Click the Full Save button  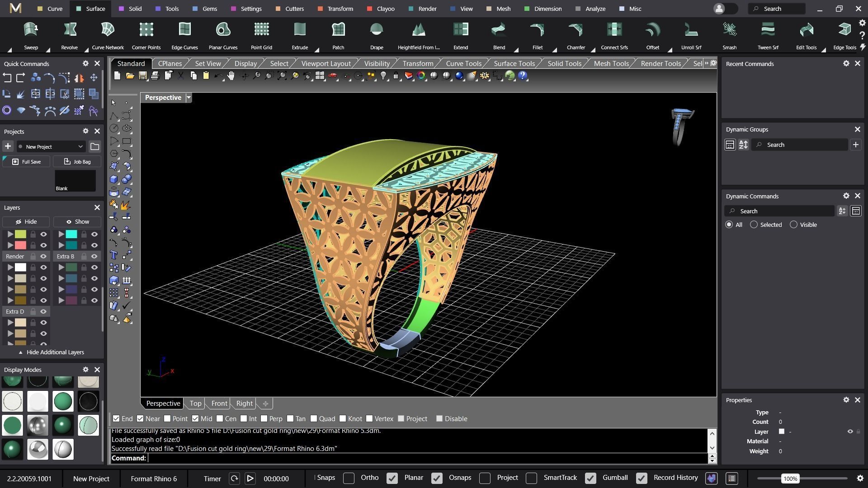click(27, 162)
